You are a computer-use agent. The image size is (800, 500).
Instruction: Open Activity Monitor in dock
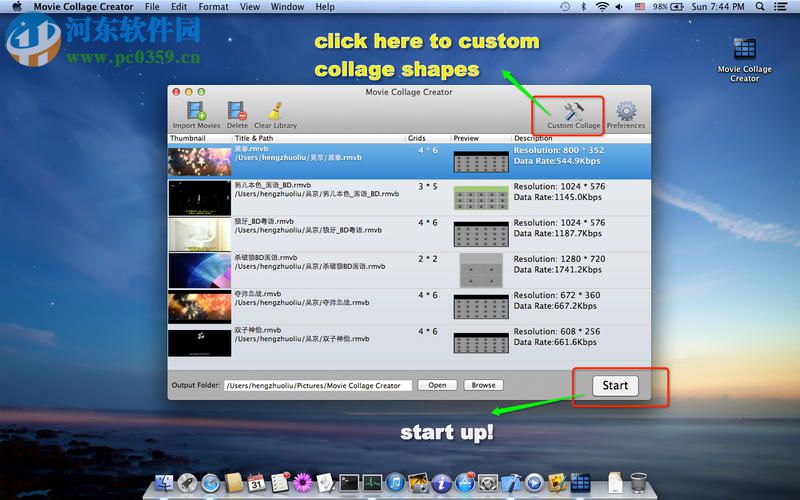(x=372, y=482)
